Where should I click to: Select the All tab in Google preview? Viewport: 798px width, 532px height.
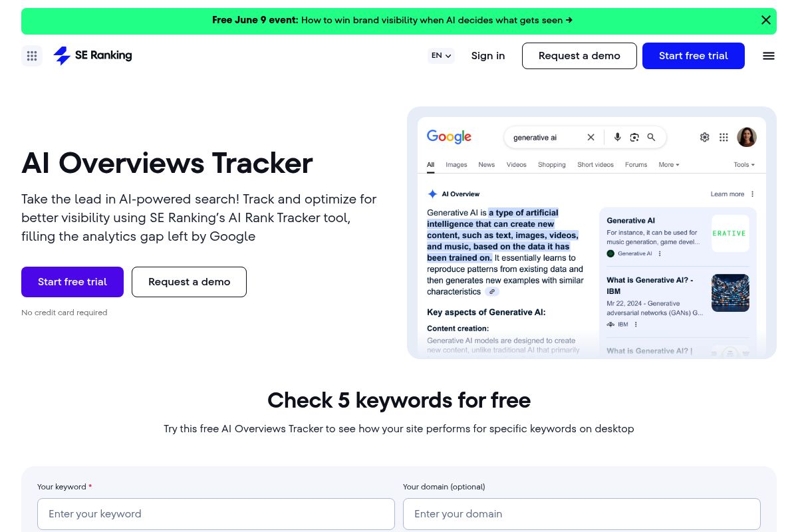[x=431, y=165]
